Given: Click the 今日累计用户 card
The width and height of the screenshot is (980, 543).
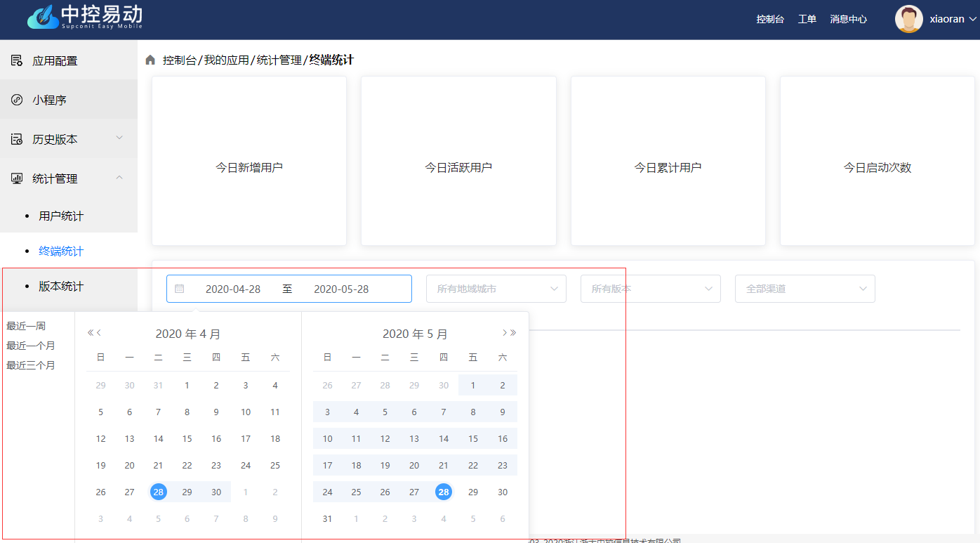Looking at the screenshot, I should (x=668, y=161).
